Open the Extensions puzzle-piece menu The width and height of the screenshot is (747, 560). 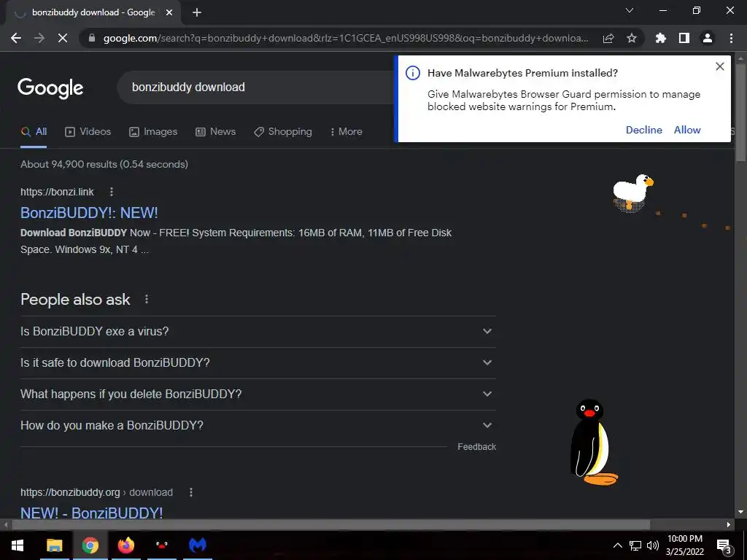pyautogui.click(x=661, y=38)
